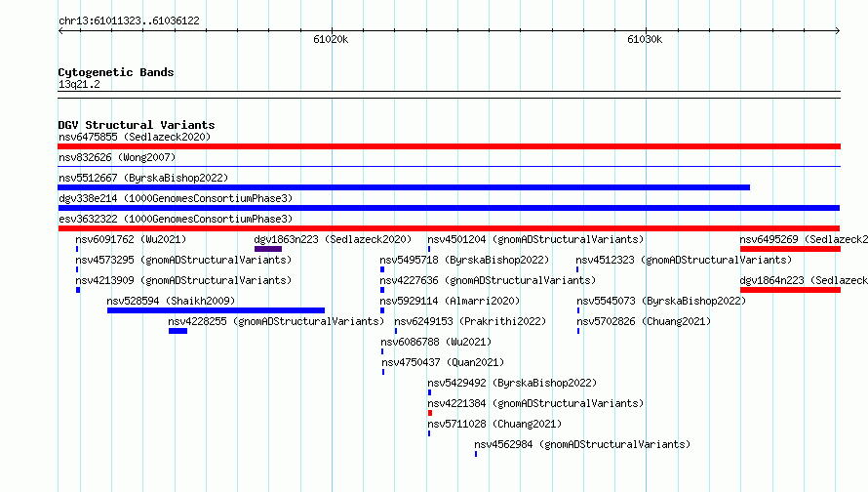Open nsv5429492 (ByrskaBishop2022) variant label
This screenshot has height=492, width=868.
[x=512, y=383]
